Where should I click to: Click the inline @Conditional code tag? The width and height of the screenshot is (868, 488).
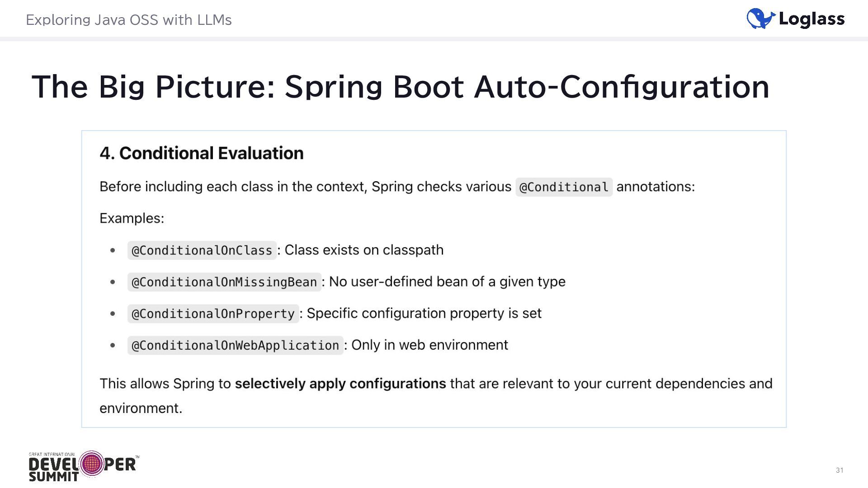click(x=564, y=187)
